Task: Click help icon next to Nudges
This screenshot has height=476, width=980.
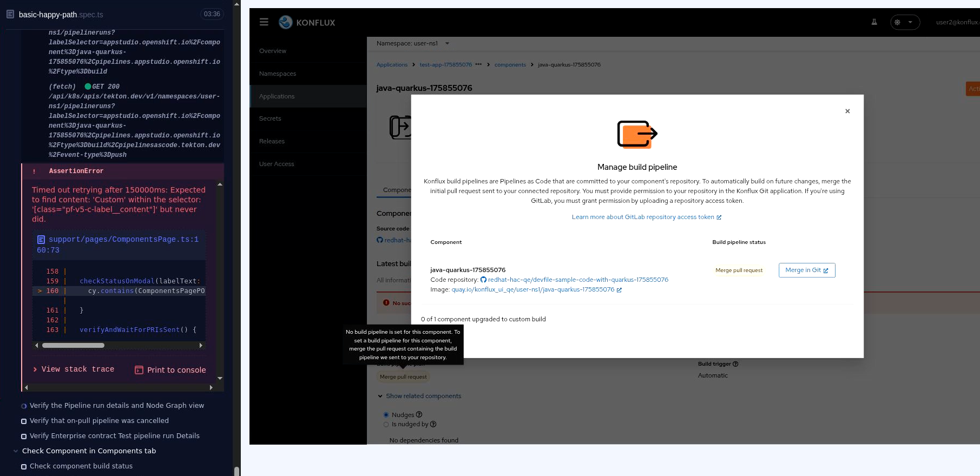Action: 419,415
